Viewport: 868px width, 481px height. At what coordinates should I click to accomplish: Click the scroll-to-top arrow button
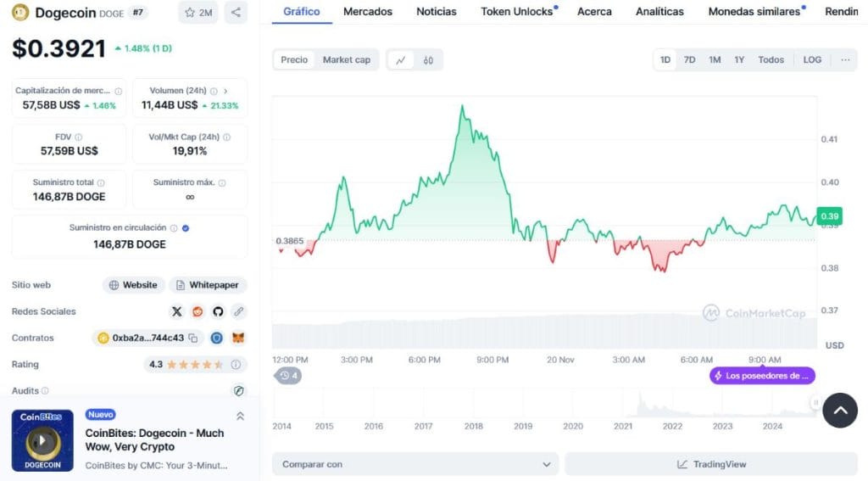840,410
